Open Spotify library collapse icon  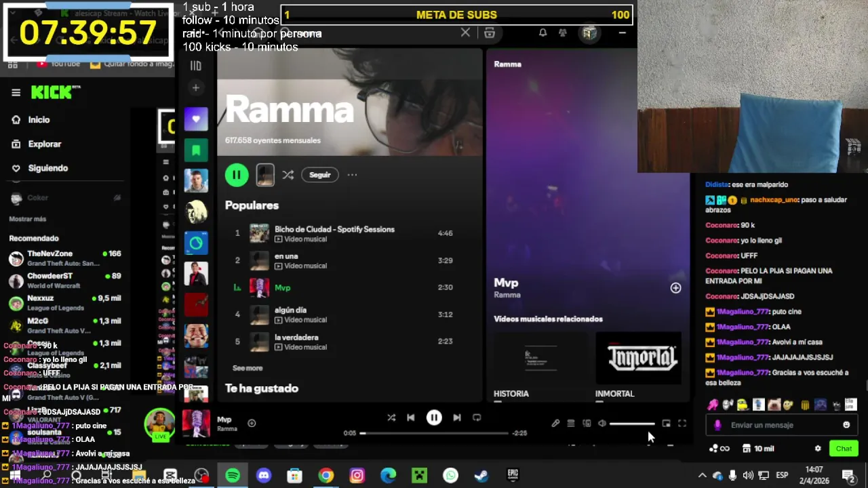coord(195,66)
